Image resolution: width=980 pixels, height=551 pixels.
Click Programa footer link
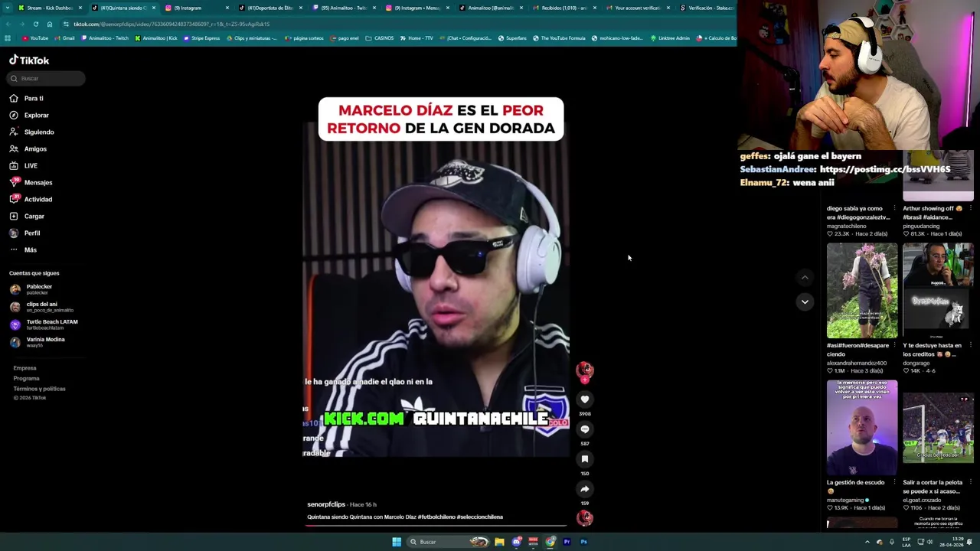pos(26,378)
